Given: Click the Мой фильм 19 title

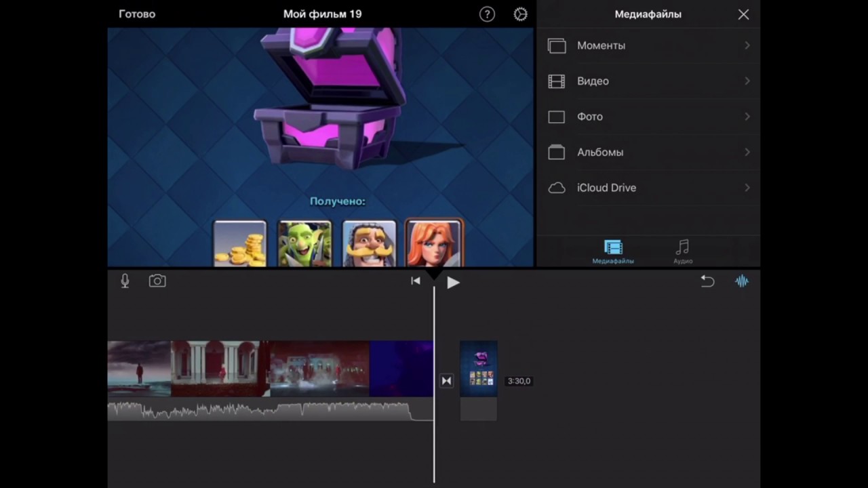Looking at the screenshot, I should click(x=322, y=14).
